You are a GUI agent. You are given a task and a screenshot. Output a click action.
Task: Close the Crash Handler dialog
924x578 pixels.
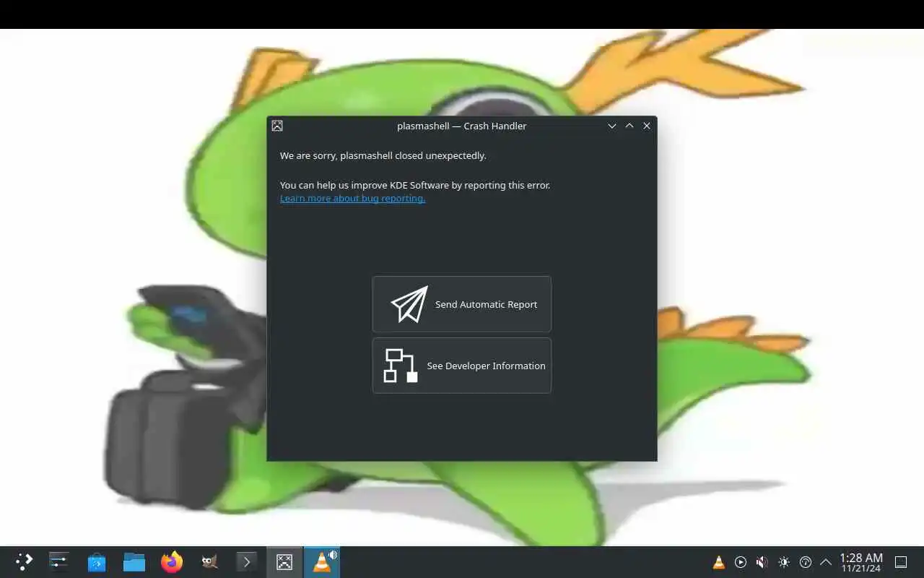pyautogui.click(x=647, y=126)
